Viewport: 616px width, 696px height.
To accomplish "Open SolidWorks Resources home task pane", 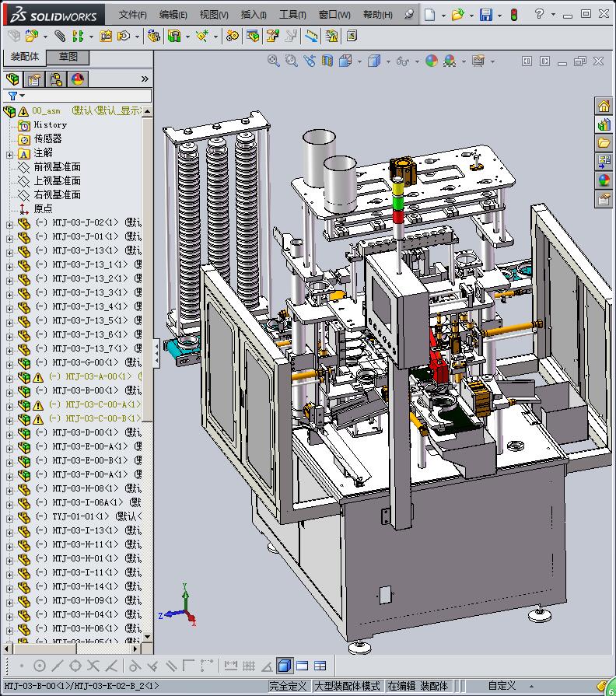I will point(604,107).
